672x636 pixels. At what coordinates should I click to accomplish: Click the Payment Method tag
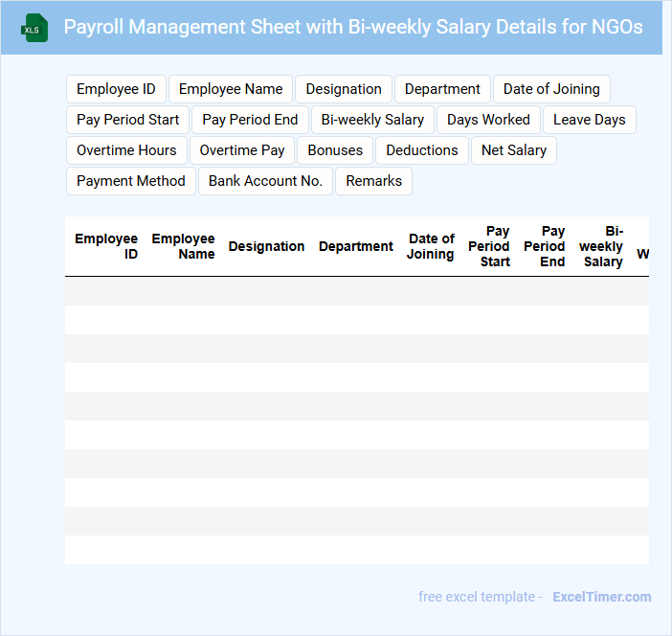tap(131, 181)
